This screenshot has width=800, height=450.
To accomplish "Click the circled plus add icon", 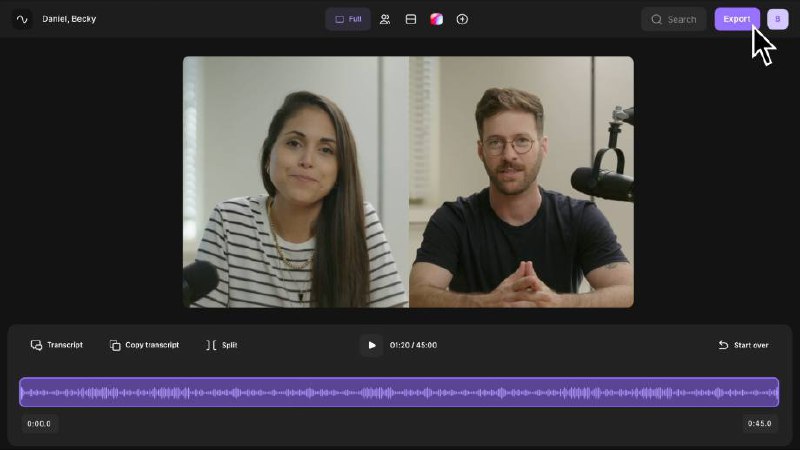I will (x=462, y=19).
